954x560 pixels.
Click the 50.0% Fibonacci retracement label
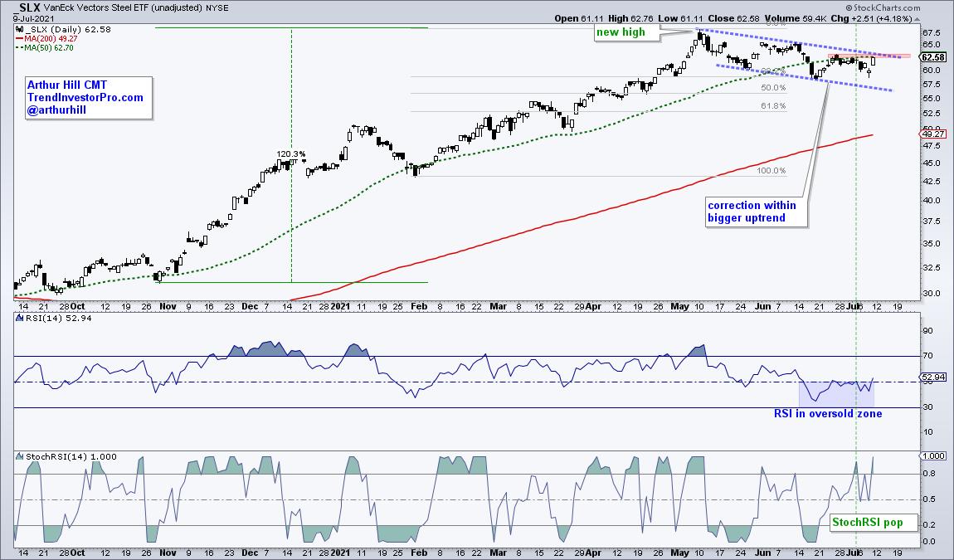coord(772,88)
